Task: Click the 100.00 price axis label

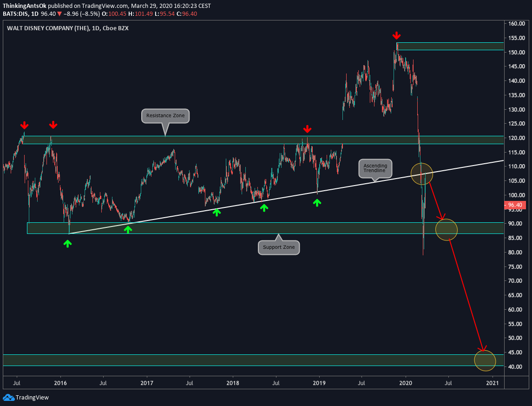Action: pos(517,195)
